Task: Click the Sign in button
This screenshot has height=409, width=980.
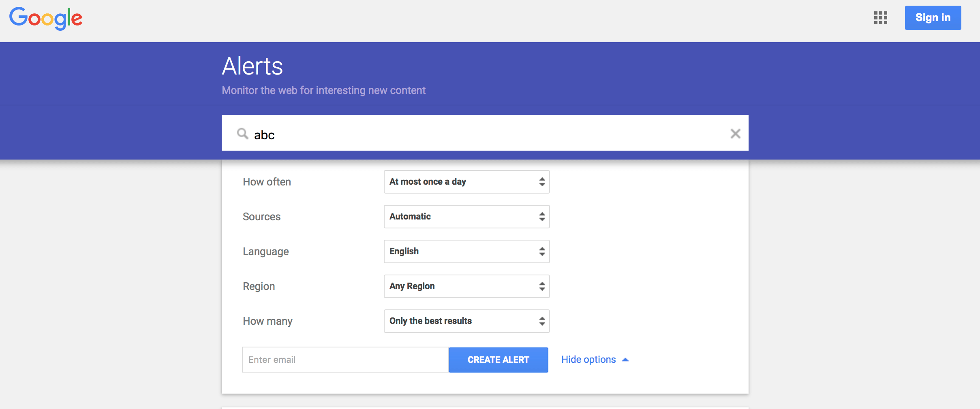Action: click(x=933, y=18)
